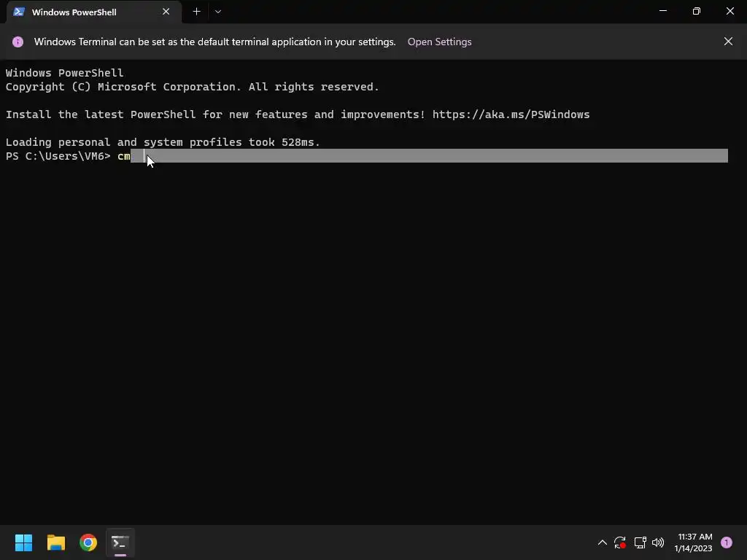Click the PowerShell icon in the tab
The image size is (747, 560).
pos(19,12)
